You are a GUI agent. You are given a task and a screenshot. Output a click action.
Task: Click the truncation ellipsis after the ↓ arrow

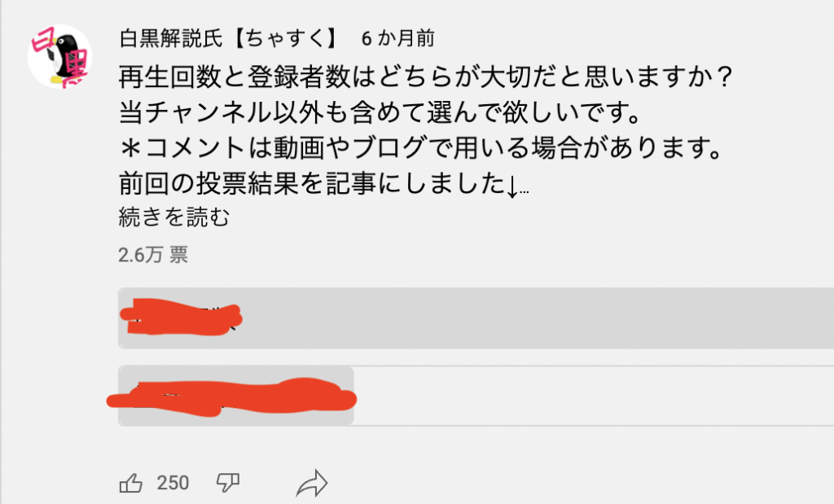[524, 191]
